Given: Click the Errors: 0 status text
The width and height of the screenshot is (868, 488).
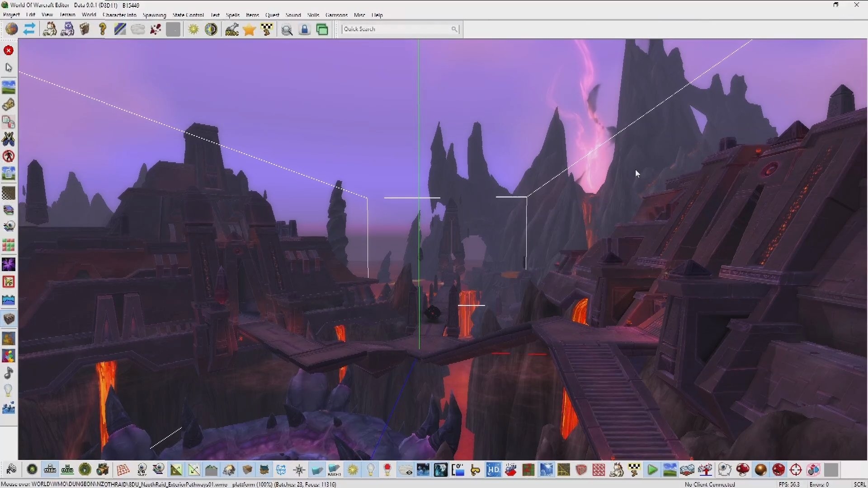Looking at the screenshot, I should (x=819, y=484).
